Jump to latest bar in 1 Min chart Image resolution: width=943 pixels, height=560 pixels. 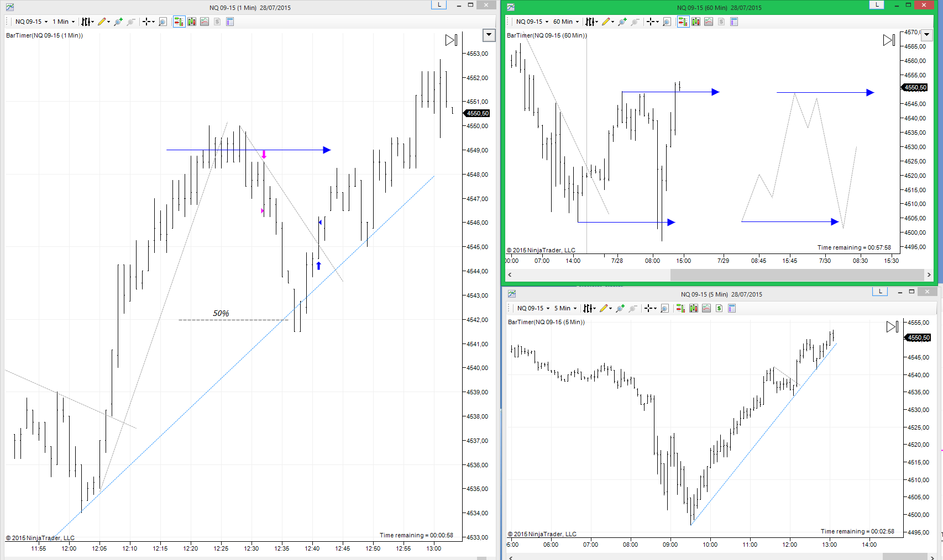pyautogui.click(x=451, y=40)
